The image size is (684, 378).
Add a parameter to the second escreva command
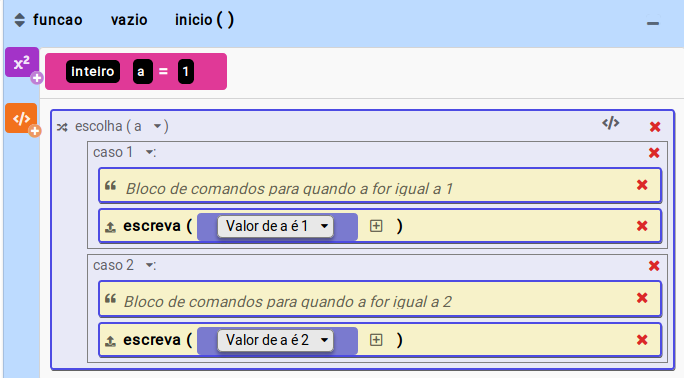[x=376, y=340]
